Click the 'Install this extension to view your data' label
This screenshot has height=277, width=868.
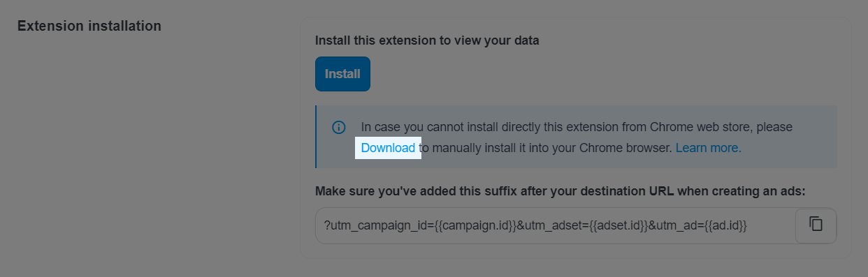pos(427,40)
